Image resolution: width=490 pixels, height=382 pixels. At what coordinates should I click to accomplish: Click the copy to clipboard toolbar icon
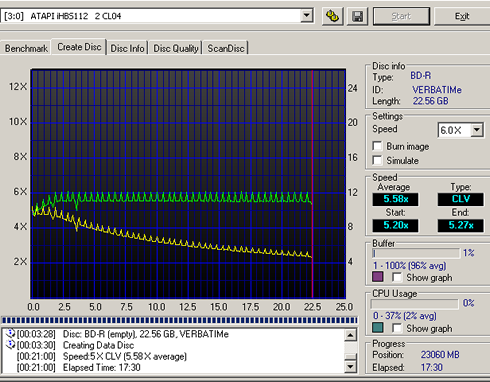332,16
